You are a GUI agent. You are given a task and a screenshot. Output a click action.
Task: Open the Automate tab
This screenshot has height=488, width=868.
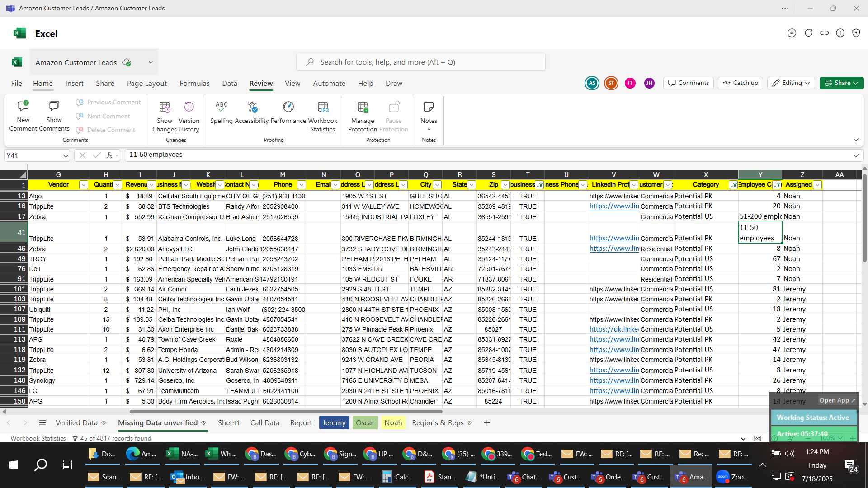(329, 84)
